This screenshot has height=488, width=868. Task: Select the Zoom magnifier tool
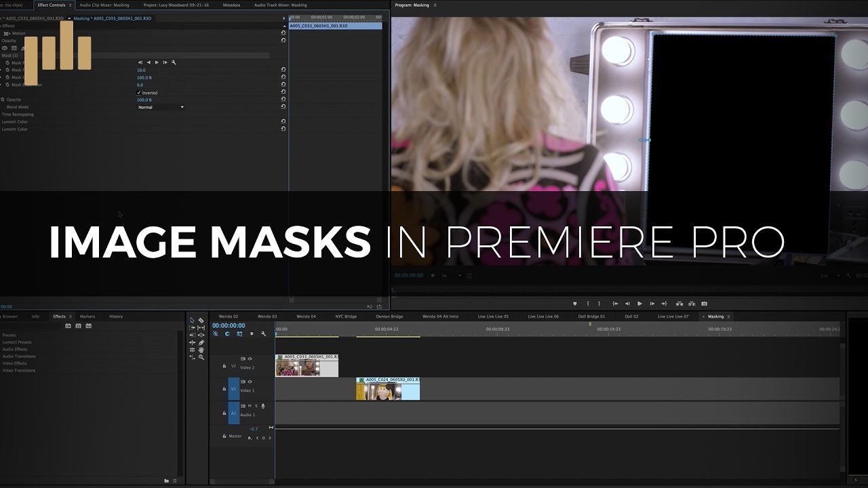[201, 357]
